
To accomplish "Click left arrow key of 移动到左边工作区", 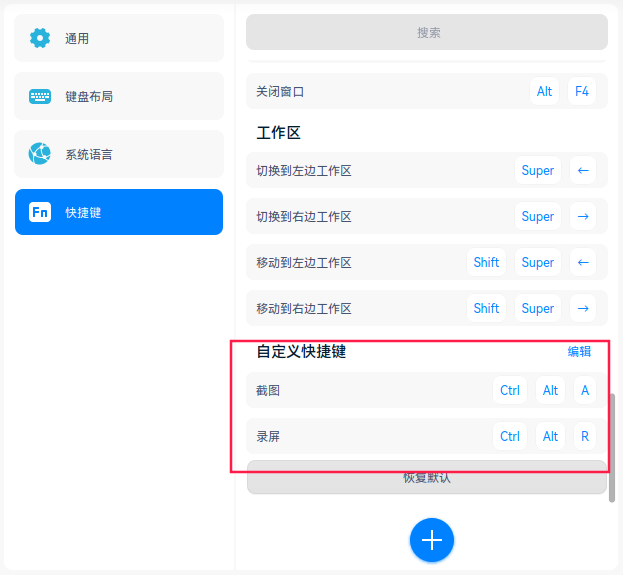I will point(583,262).
